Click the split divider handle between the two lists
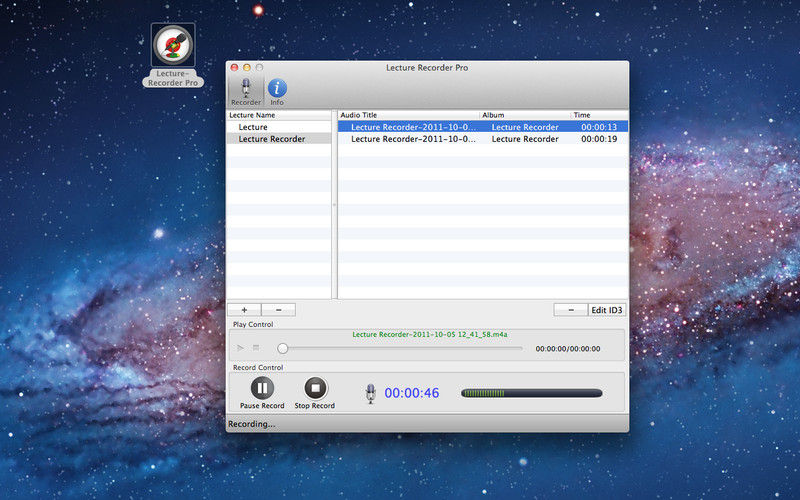 coord(335,204)
